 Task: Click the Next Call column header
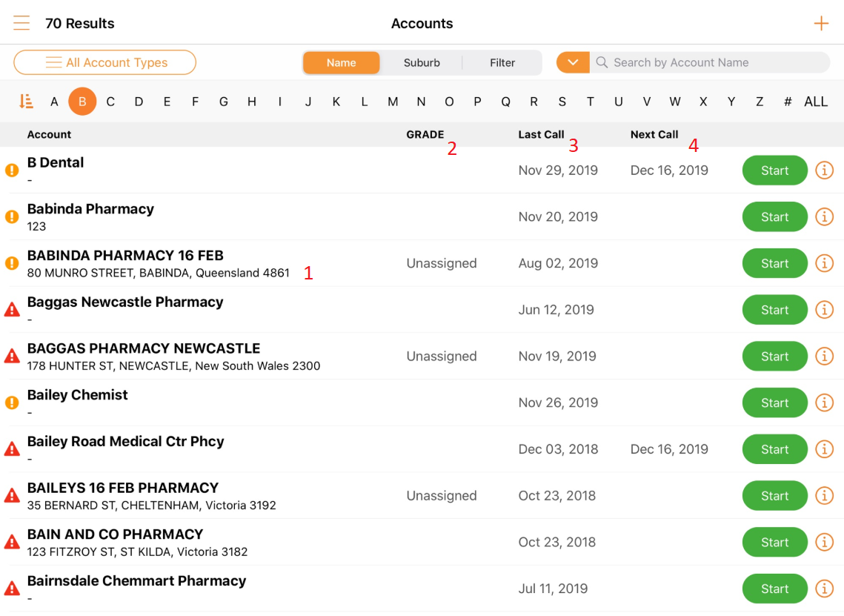pos(654,135)
